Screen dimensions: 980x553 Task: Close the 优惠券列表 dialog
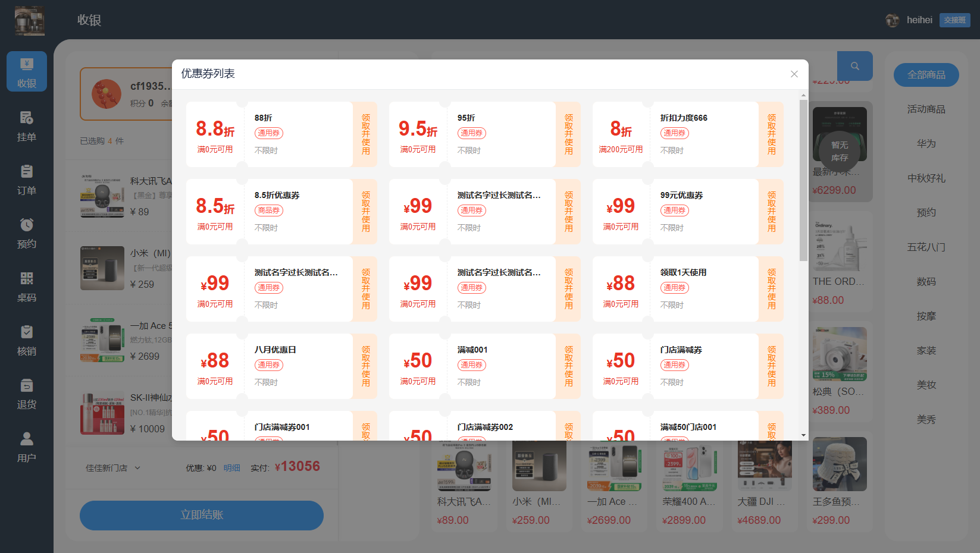(x=794, y=74)
